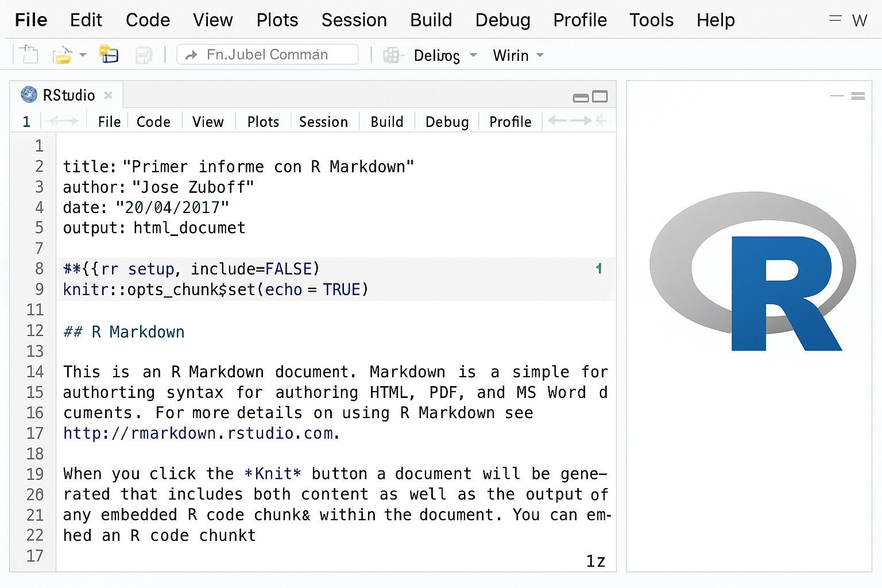
Task: Click the Fn.Jubel Comman search field
Action: [268, 55]
